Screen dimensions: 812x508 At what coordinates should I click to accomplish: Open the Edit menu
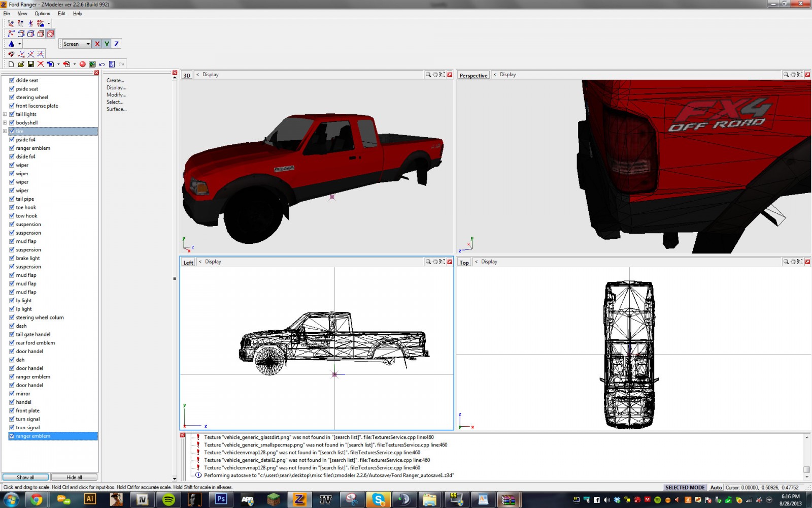point(61,14)
